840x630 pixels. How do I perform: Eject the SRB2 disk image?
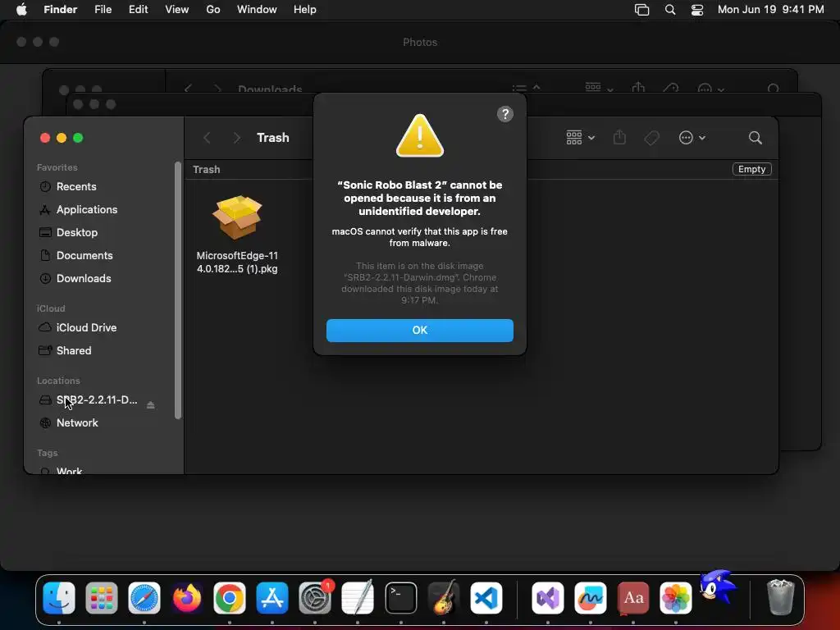(x=151, y=405)
